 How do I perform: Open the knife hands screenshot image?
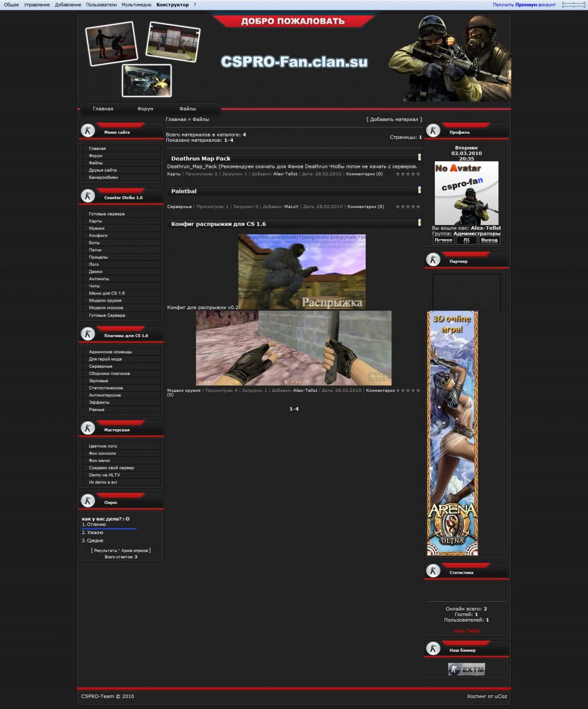[x=294, y=348]
